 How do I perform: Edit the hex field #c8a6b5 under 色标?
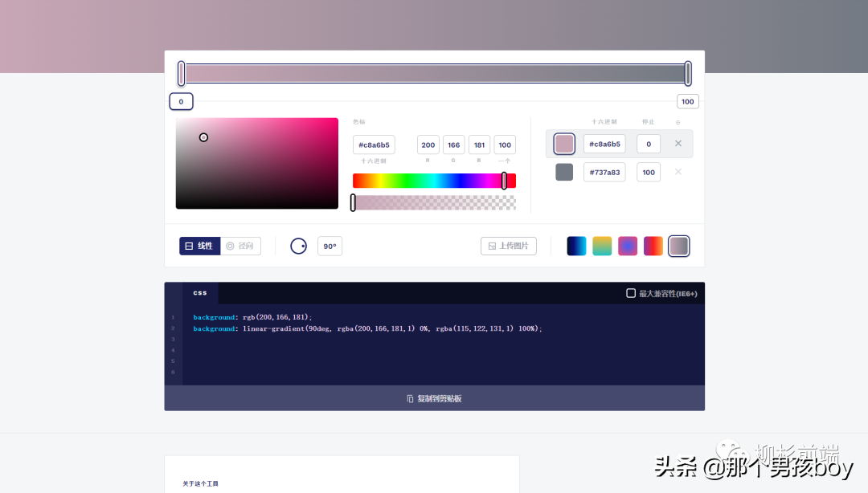coord(374,145)
